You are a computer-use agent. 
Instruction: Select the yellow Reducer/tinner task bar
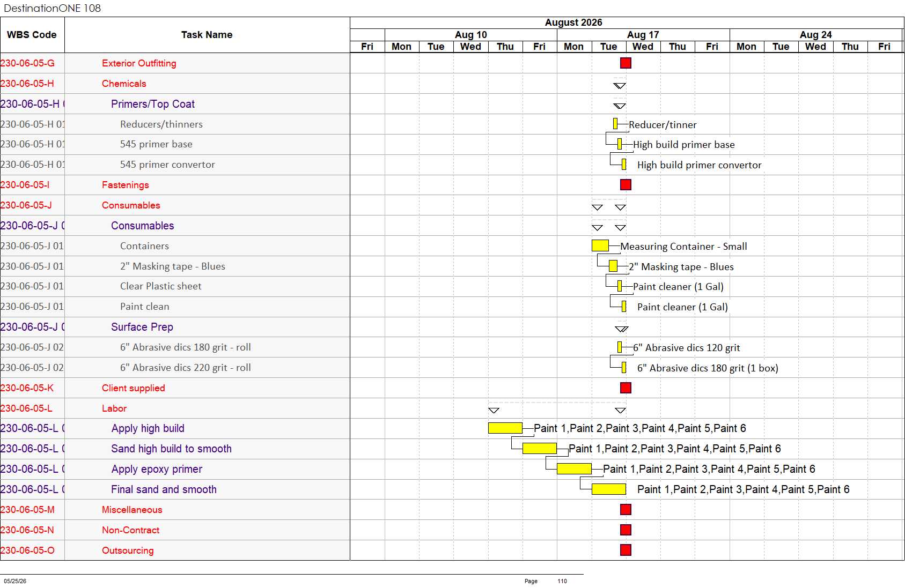point(615,124)
